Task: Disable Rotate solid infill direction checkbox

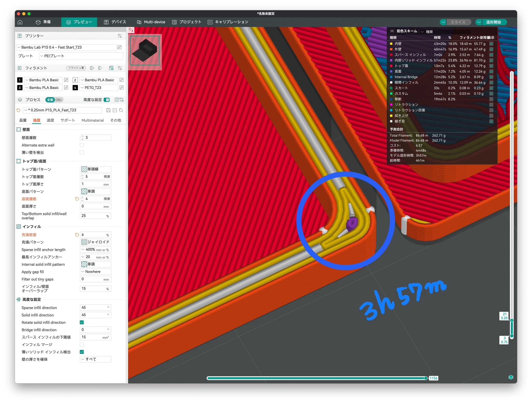Action: click(82, 322)
